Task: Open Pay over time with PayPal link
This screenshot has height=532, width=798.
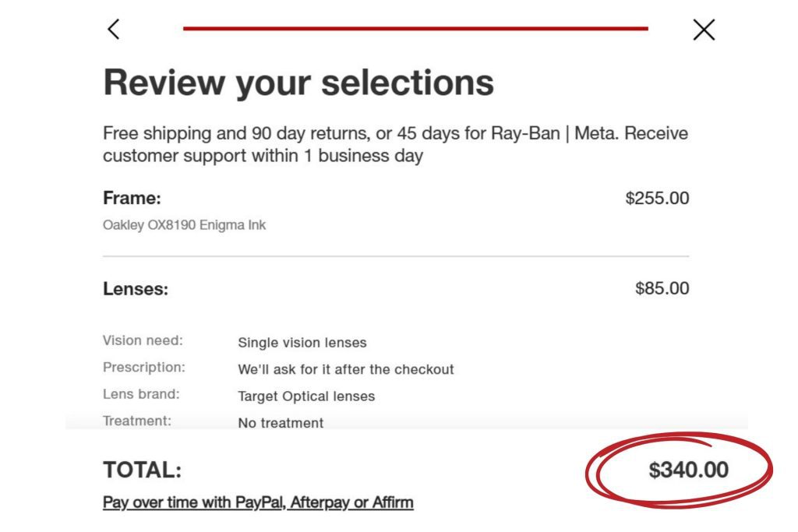Action: (258, 502)
